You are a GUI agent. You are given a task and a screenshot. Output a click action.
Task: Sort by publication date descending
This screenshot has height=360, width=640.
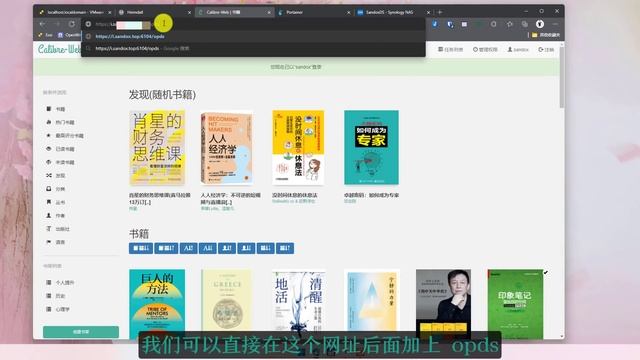pos(265,248)
